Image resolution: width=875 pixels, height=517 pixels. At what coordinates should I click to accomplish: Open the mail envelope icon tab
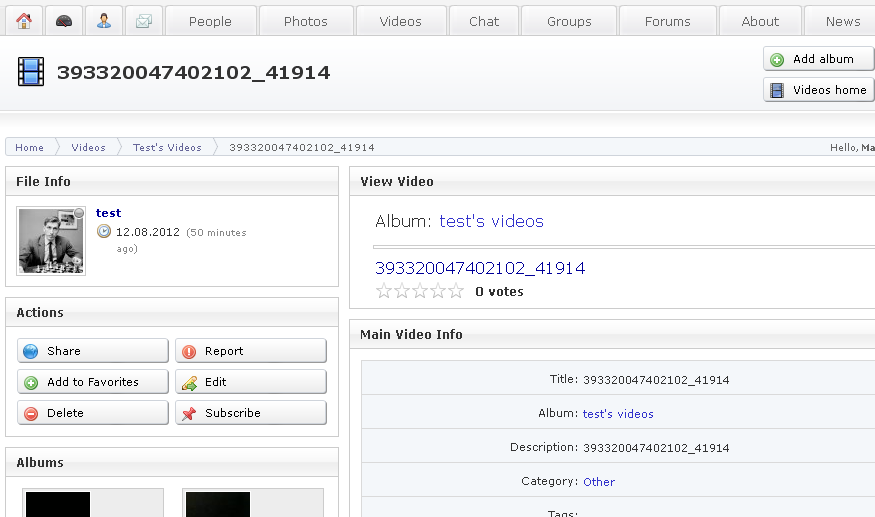point(144,21)
